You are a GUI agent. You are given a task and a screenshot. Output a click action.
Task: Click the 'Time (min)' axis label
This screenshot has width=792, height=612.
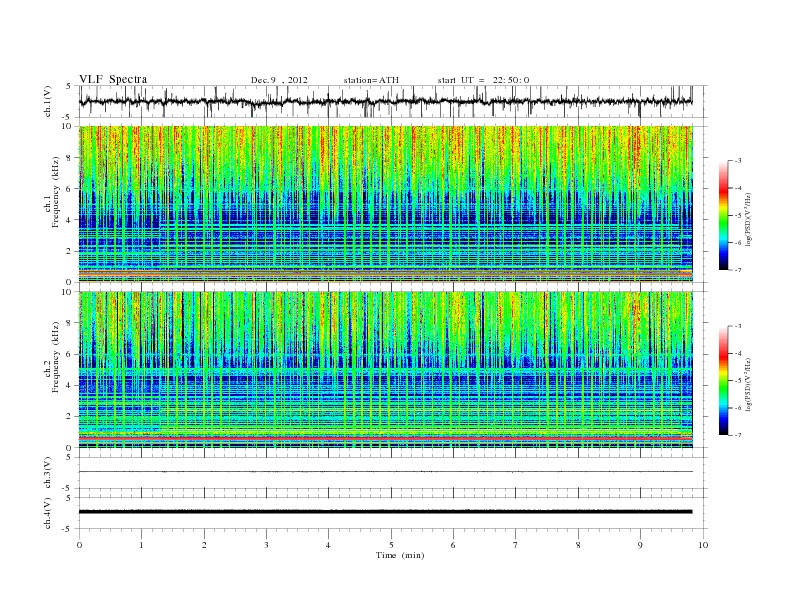click(400, 555)
